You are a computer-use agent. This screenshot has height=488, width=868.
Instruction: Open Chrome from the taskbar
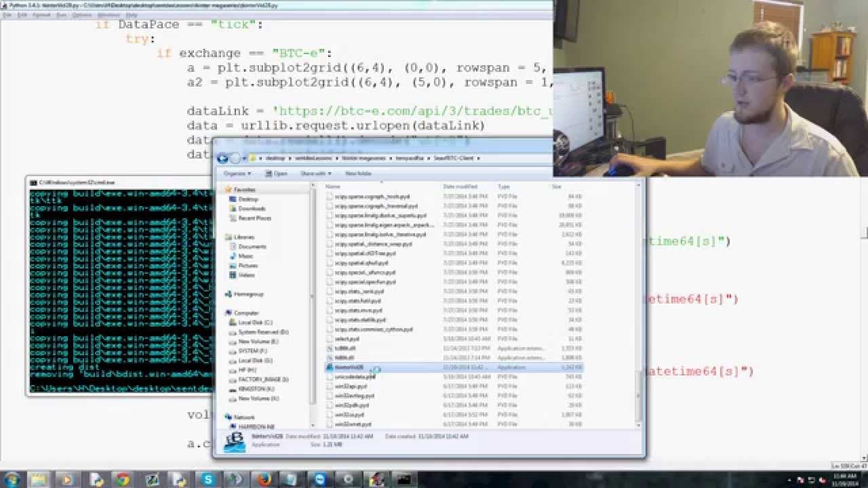click(122, 479)
